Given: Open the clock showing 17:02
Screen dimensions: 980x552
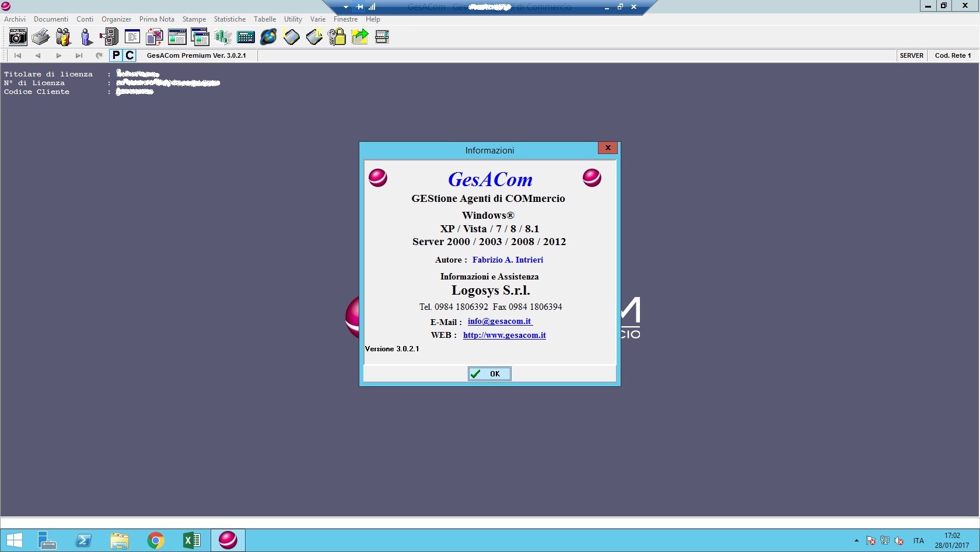Looking at the screenshot, I should click(952, 540).
